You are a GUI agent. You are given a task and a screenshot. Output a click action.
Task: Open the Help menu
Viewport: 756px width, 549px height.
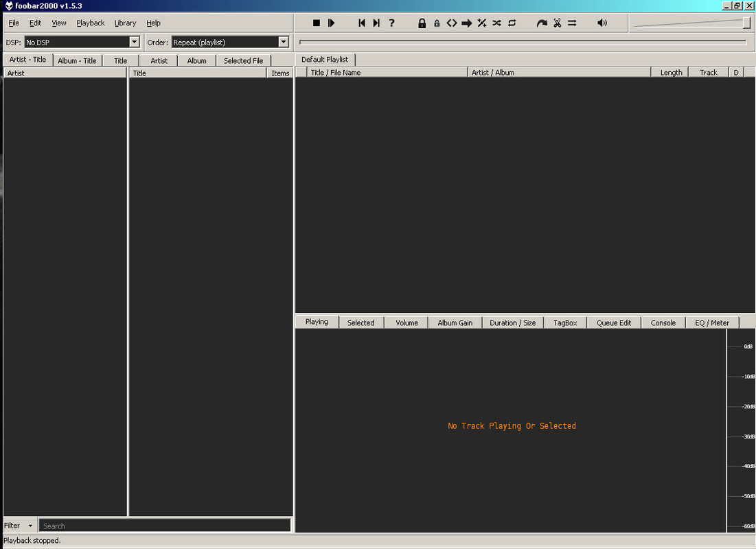pos(153,23)
